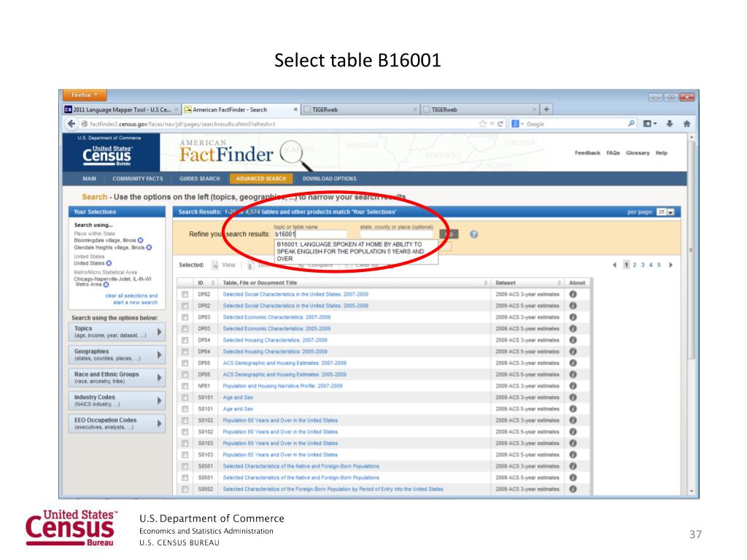The width and height of the screenshot is (747, 560).
Task: Open the Download Options tab
Action: pos(330,179)
